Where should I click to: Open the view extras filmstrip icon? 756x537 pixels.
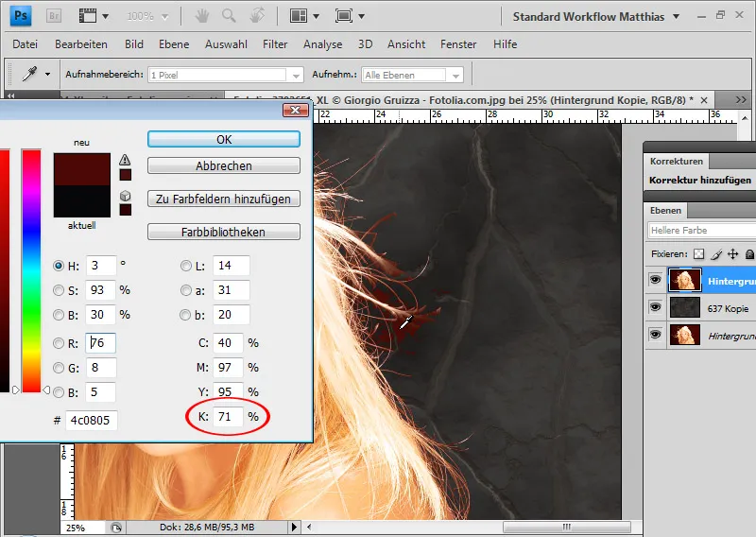click(x=88, y=16)
